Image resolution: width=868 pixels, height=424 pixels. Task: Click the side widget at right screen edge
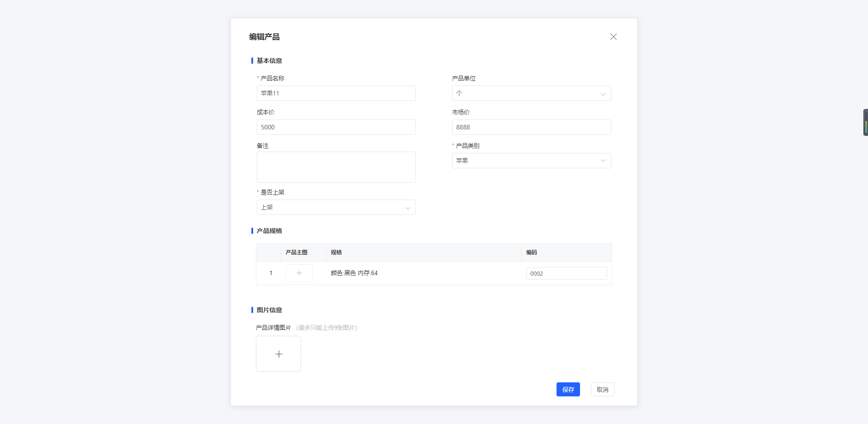(865, 122)
